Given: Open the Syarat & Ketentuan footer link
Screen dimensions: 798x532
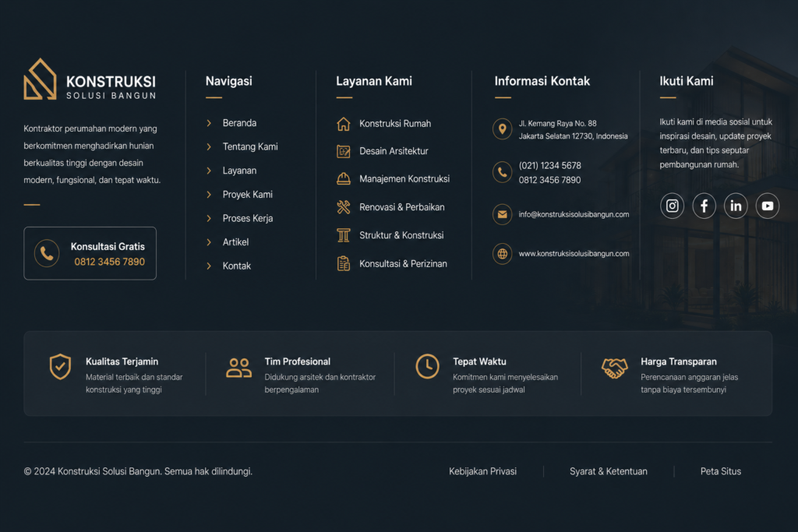Looking at the screenshot, I should (x=608, y=471).
